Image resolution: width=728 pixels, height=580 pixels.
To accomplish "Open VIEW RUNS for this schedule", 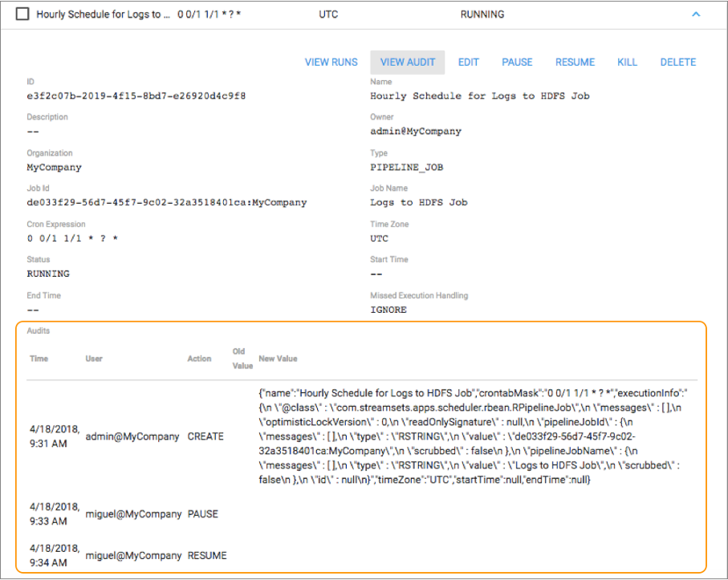I will [331, 62].
